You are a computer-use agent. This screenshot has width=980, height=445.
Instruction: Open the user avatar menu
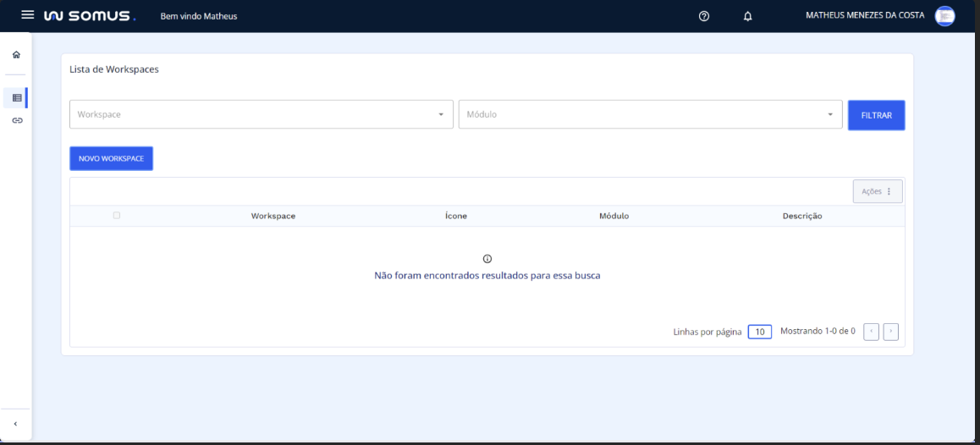944,15
